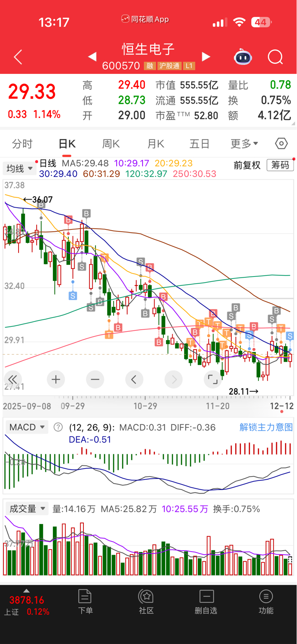Screen dimensions: 297x644
Task: Tap date label 2025-09-08
Action: pyautogui.click(x=27, y=406)
